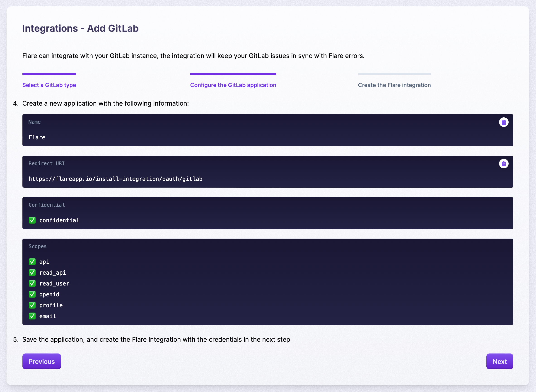Image resolution: width=536 pixels, height=392 pixels.
Task: Click the gray progress bar above Create step
Action: coord(394,74)
